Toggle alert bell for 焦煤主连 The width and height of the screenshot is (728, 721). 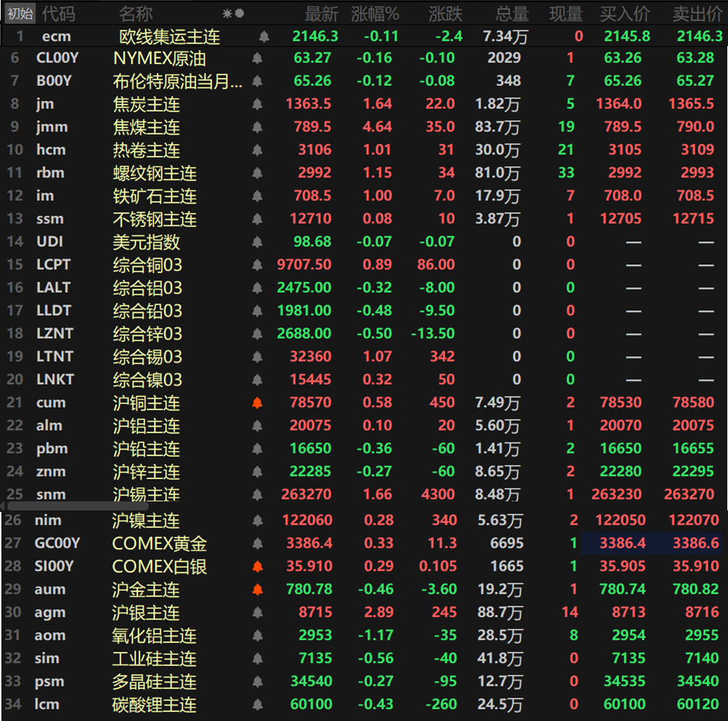[257, 127]
